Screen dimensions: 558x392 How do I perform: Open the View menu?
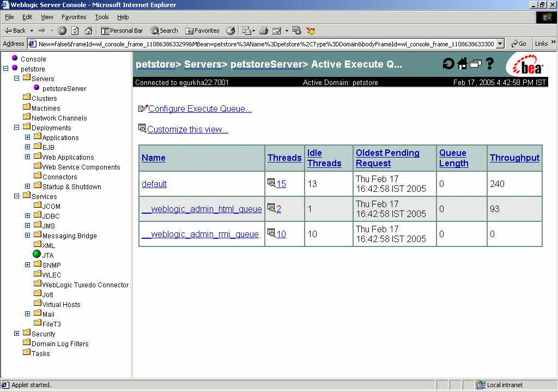pyautogui.click(x=47, y=17)
